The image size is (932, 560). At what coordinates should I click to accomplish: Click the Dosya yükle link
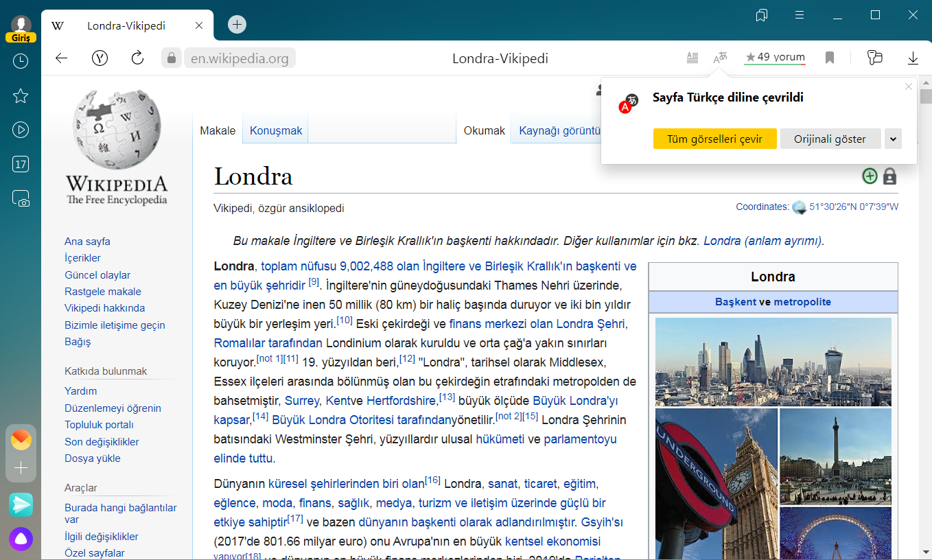93,458
